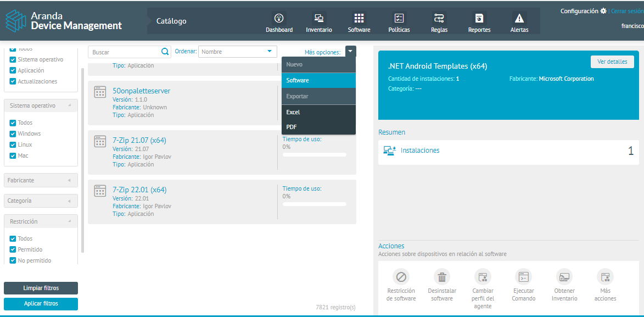Viewport: 644px width, 317px height.
Task: Toggle the Aplicación checkbox
Action: 13,71
